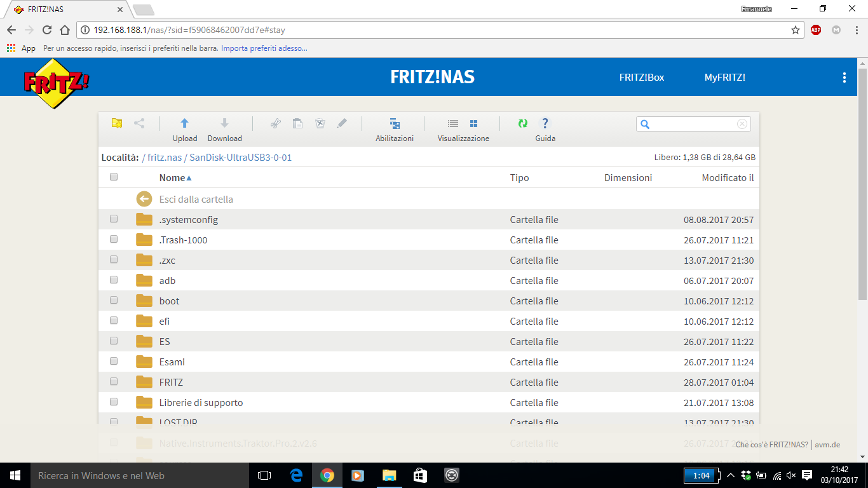Open Abilitazioni permissions icon
The height and width of the screenshot is (488, 868).
click(x=395, y=123)
